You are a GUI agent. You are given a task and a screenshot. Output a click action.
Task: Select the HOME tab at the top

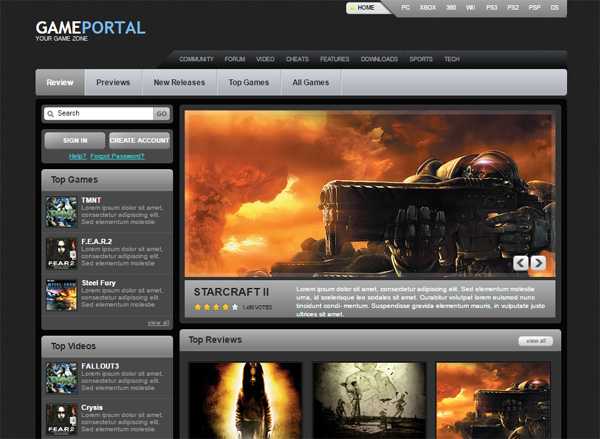pyautogui.click(x=366, y=8)
